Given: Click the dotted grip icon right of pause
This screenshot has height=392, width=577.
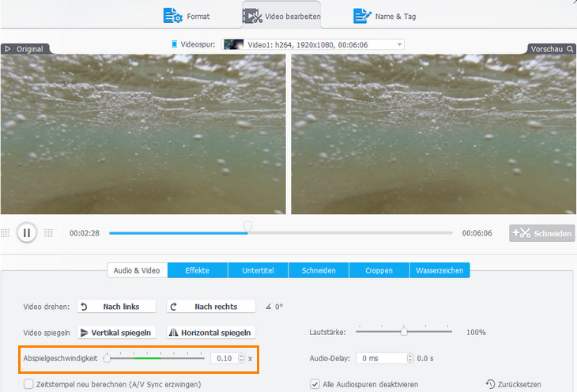Looking at the screenshot, I should pyautogui.click(x=48, y=233).
